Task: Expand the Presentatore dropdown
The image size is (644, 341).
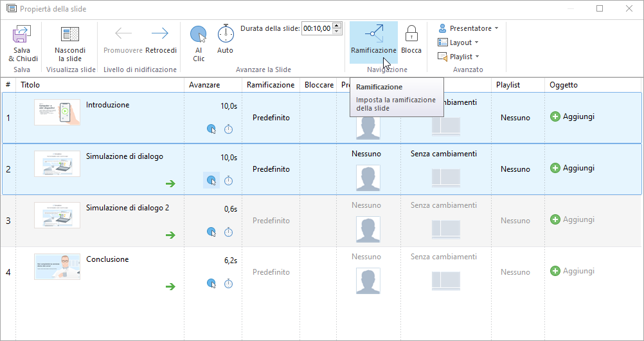Action: pyautogui.click(x=469, y=28)
